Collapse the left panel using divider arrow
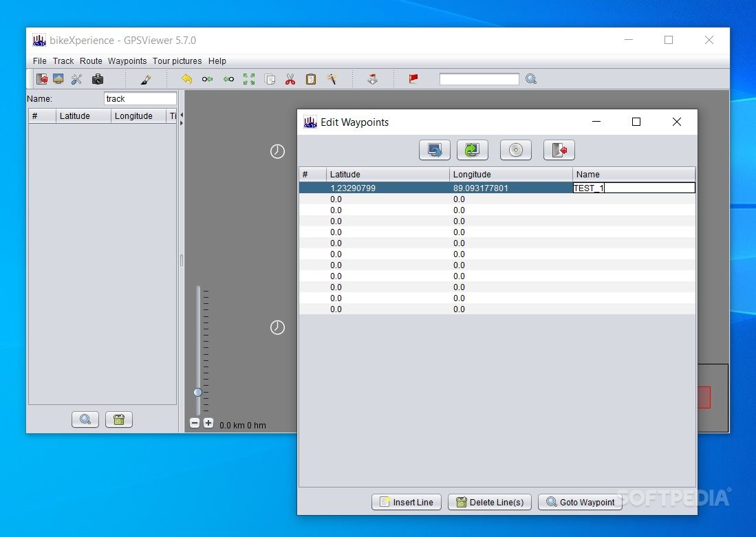 (x=182, y=115)
